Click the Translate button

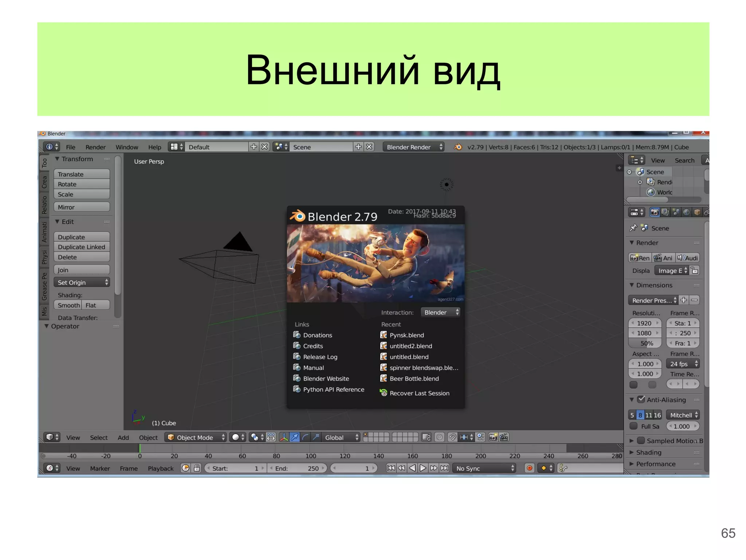pos(82,174)
